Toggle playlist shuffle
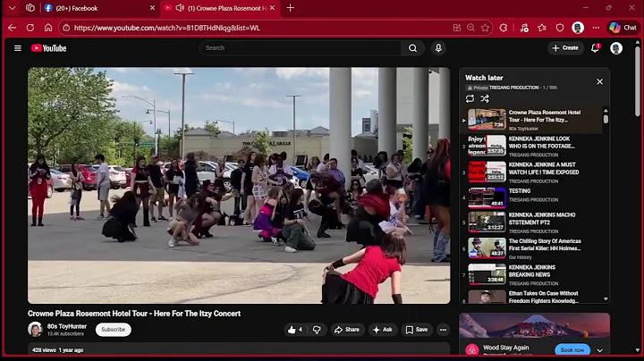The height and width of the screenshot is (361, 644). [485, 98]
